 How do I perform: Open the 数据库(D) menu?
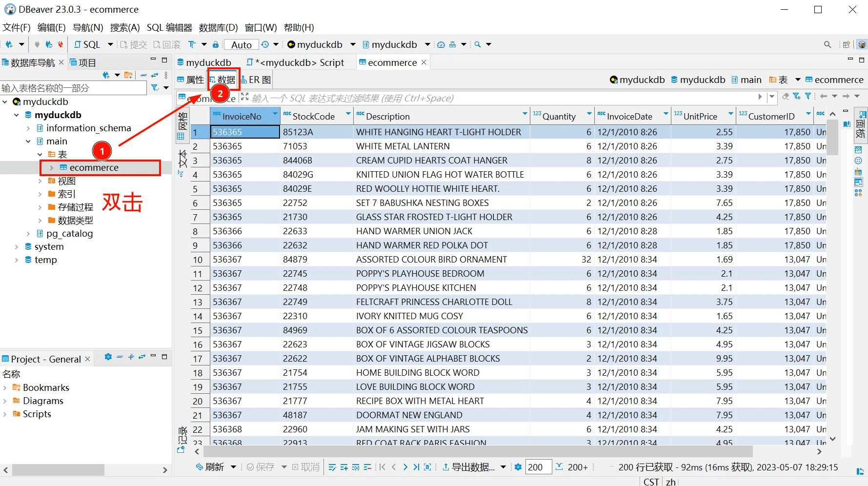218,27
